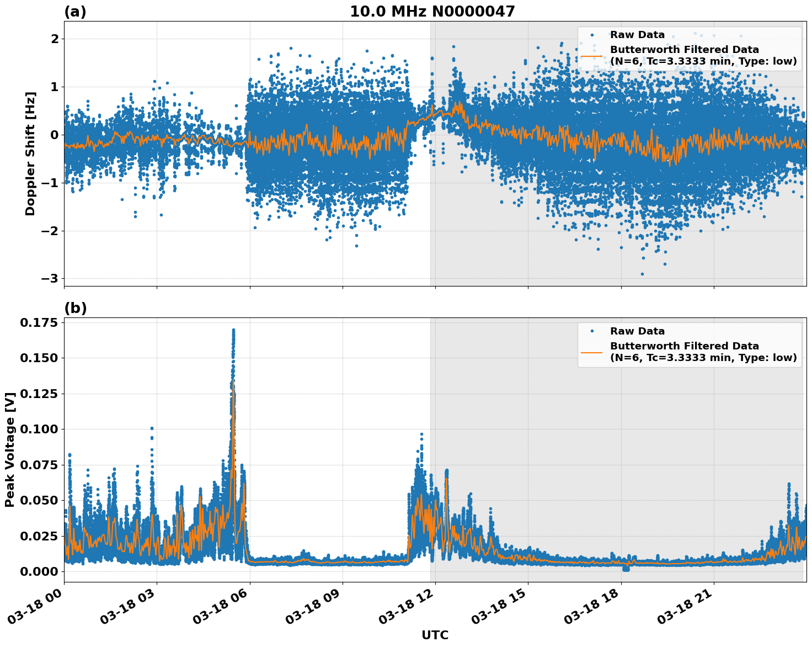Hide Raw Data from the Peak Voltage legend
812x647 pixels.
pyautogui.click(x=634, y=331)
